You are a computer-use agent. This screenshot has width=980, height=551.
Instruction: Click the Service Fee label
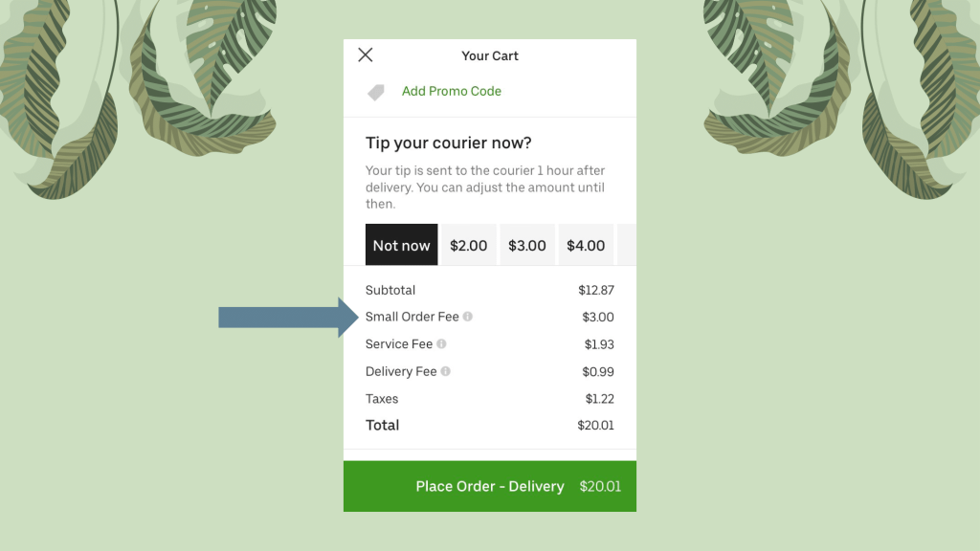[399, 344]
